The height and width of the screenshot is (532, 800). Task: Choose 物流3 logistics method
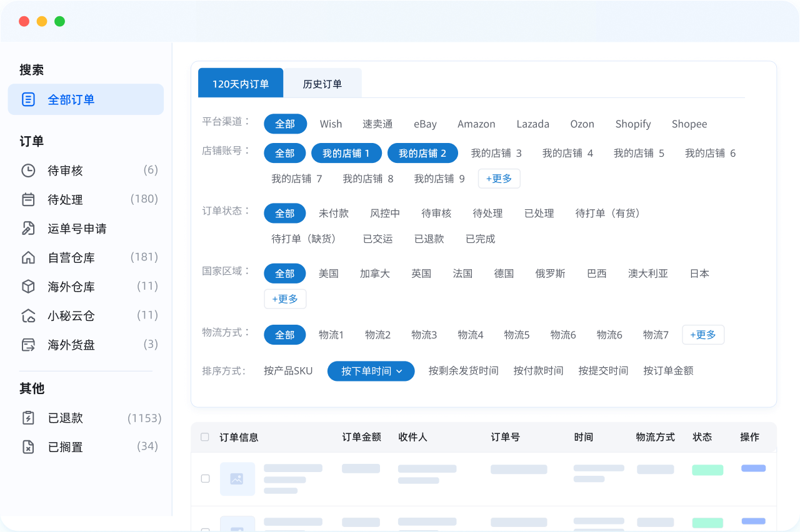tap(424, 335)
